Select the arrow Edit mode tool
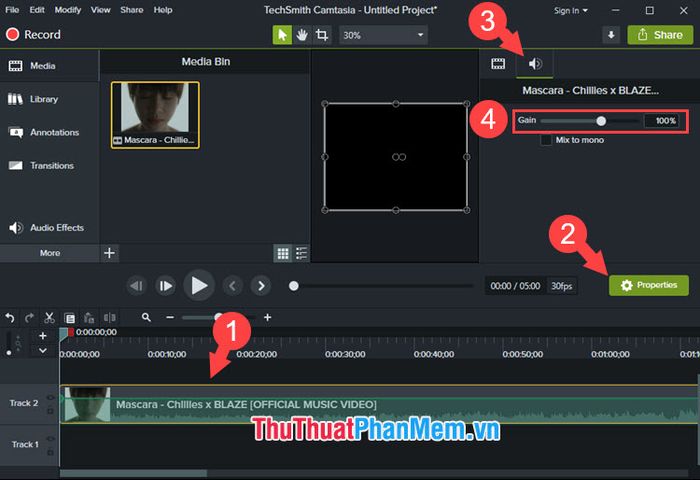The width and height of the screenshot is (700, 480). point(282,35)
